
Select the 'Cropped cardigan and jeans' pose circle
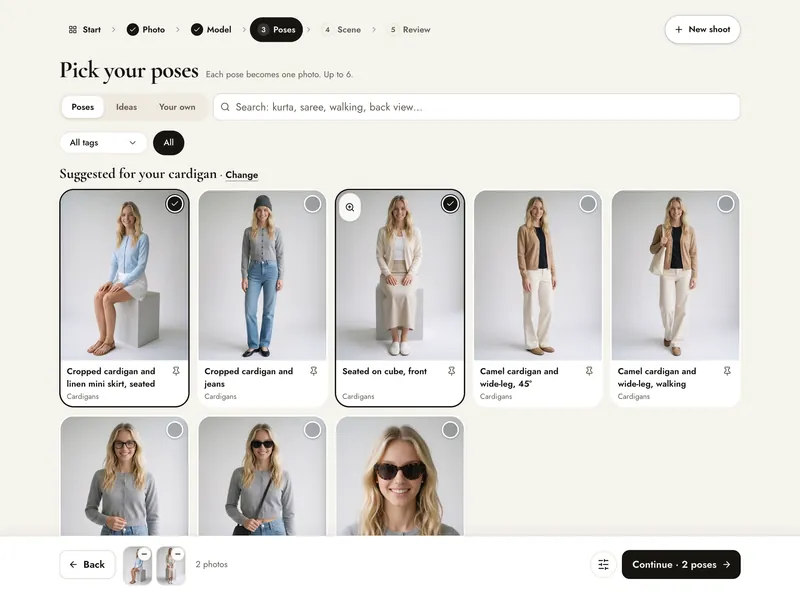click(x=312, y=204)
